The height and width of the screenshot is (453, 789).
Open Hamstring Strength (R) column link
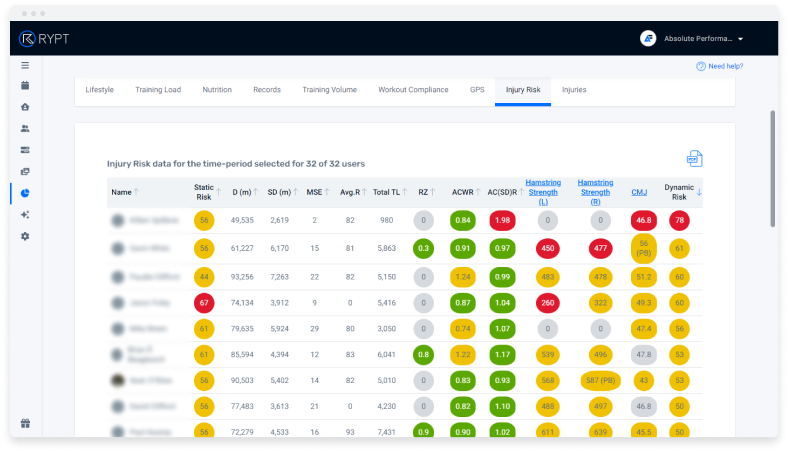[x=595, y=192]
